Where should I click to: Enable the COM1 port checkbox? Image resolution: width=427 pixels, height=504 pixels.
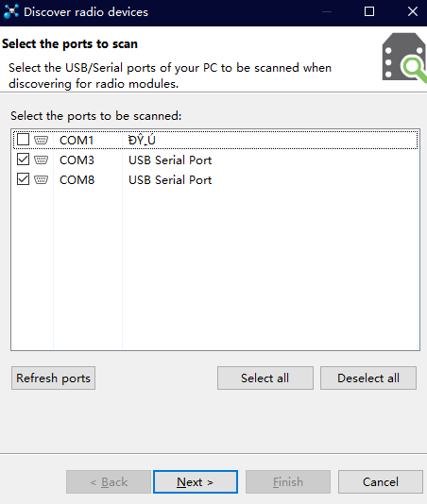(x=24, y=140)
